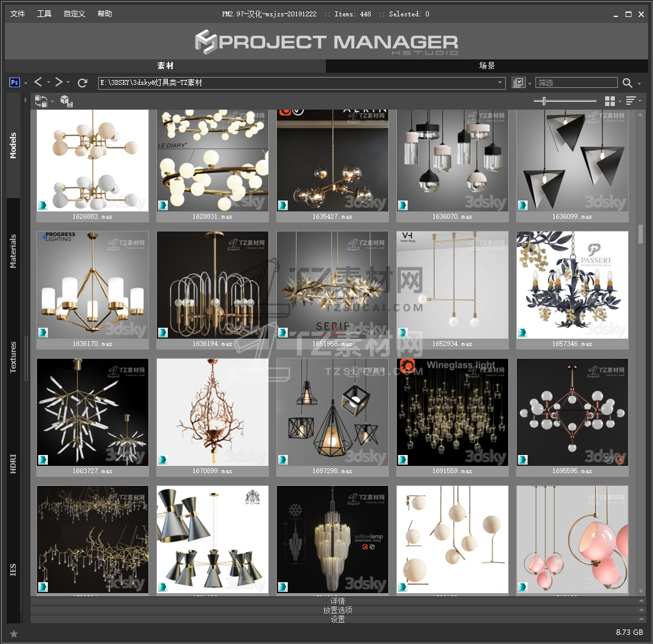The image size is (653, 644).
Task: Select the 1635427.max thumbnail
Action: (333, 161)
